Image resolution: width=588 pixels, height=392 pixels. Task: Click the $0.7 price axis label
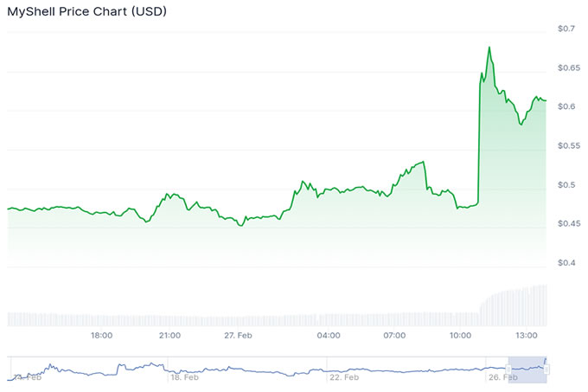566,29
